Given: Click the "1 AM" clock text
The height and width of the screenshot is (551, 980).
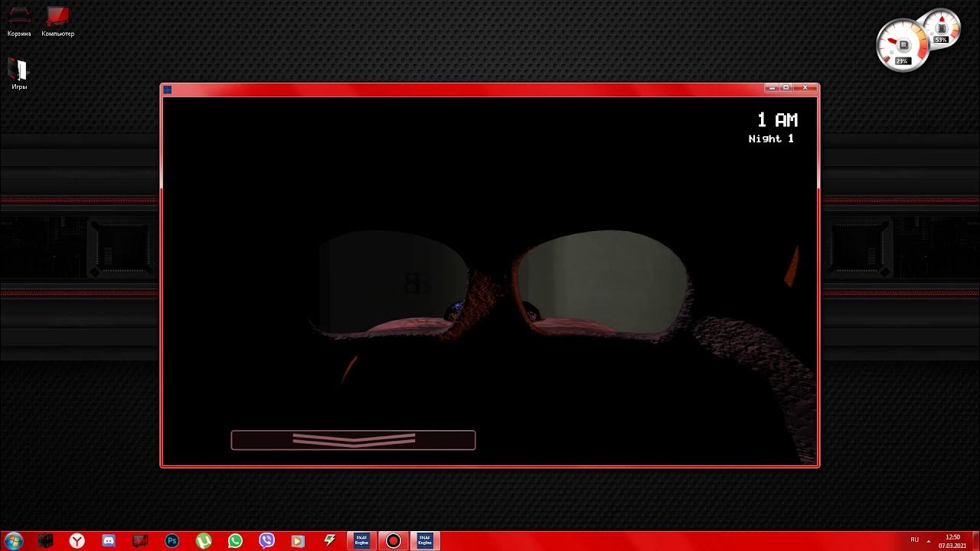Looking at the screenshot, I should (777, 120).
